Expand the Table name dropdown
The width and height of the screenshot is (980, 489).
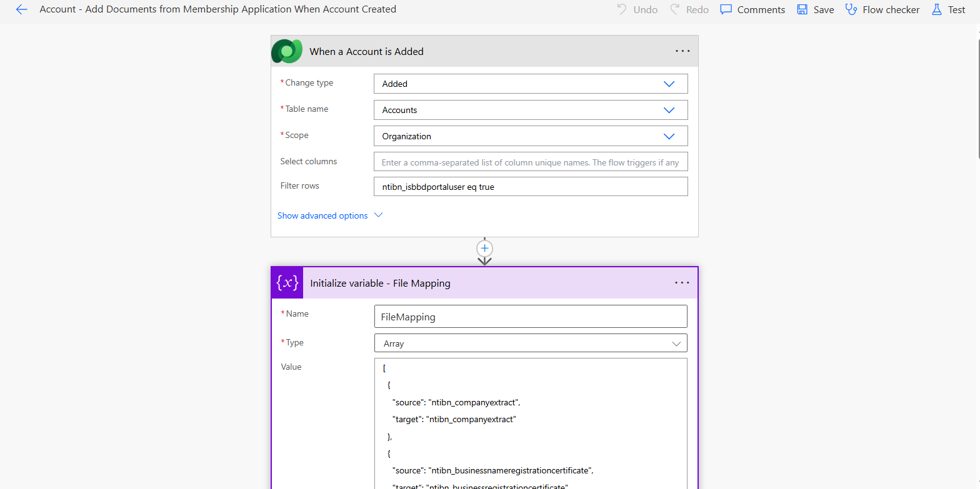(x=669, y=110)
